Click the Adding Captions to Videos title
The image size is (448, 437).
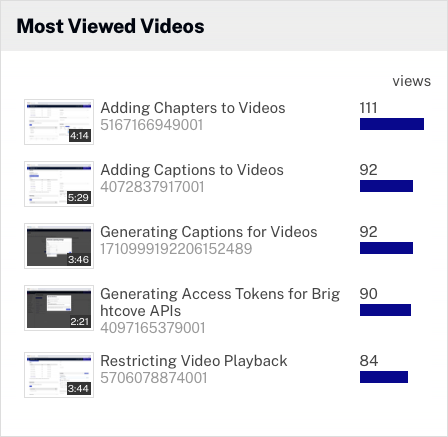coord(192,170)
